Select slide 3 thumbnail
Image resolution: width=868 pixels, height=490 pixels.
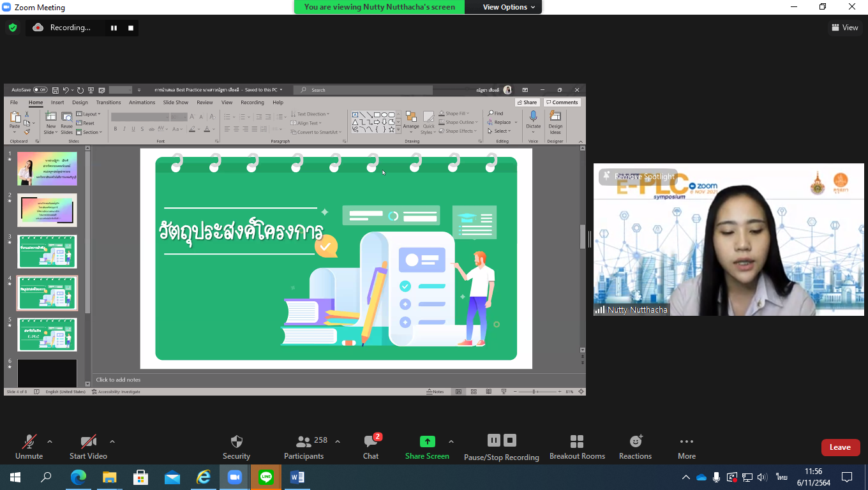click(x=47, y=251)
